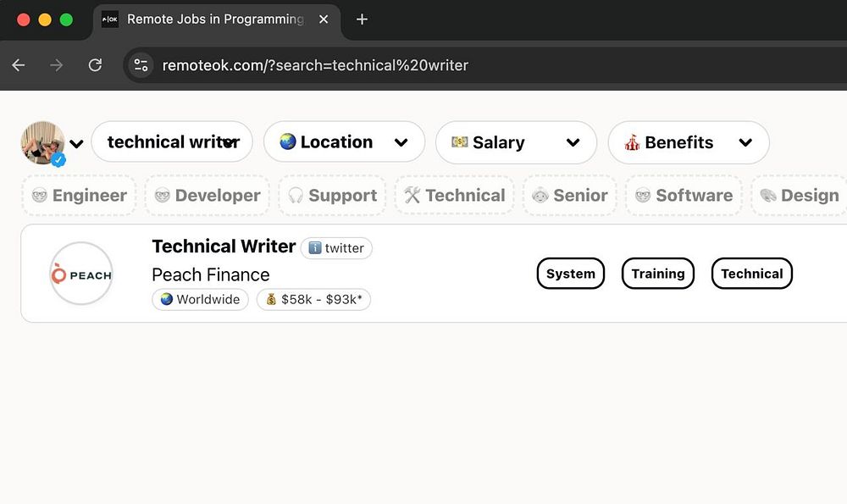This screenshot has height=504, width=847.
Task: Click the Training tag button
Action: click(x=658, y=274)
